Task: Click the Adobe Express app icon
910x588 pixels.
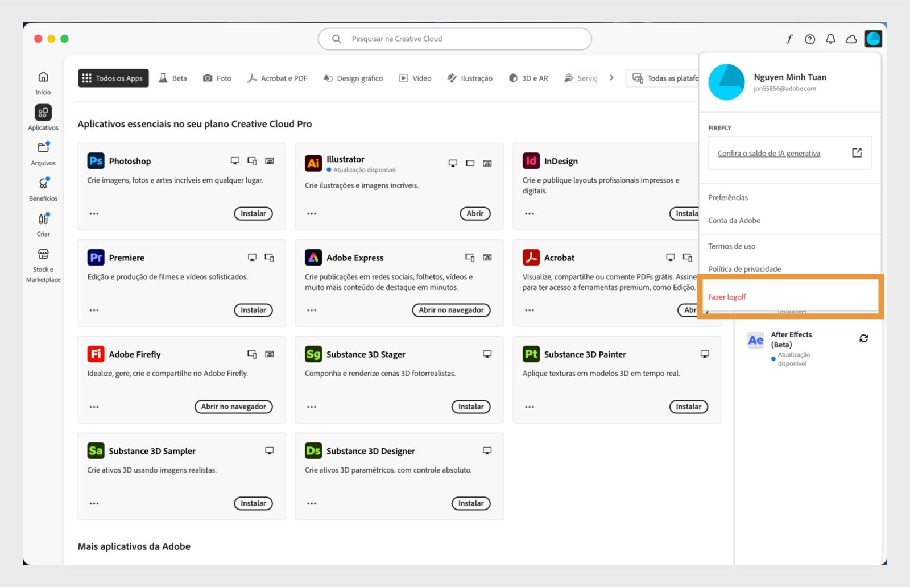Action: (313, 258)
